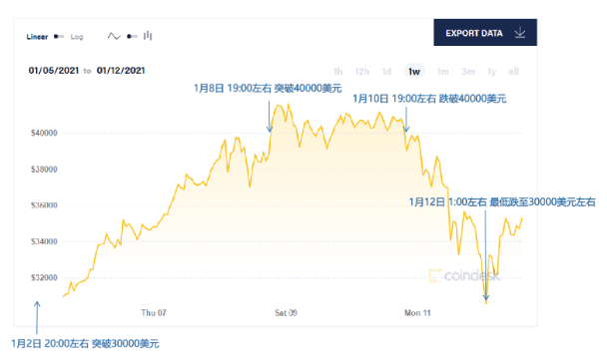Toggle the line/candlestick chart switch

pyautogui.click(x=132, y=36)
